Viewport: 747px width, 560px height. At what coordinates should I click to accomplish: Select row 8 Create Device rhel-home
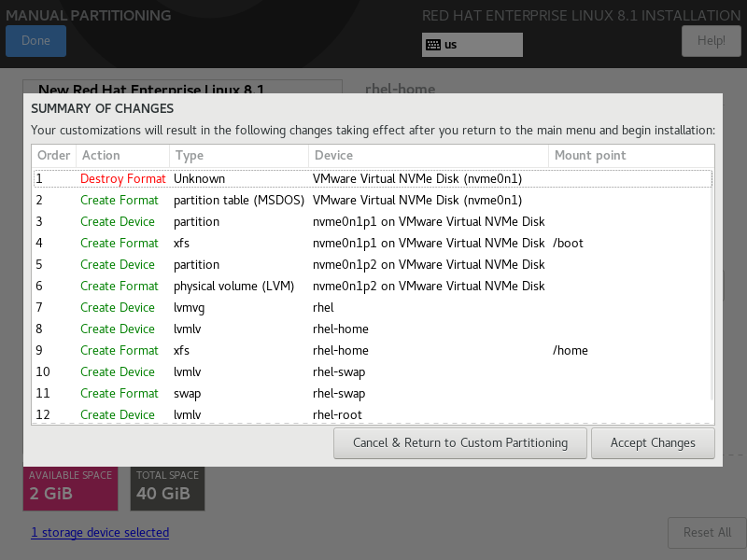point(373,329)
